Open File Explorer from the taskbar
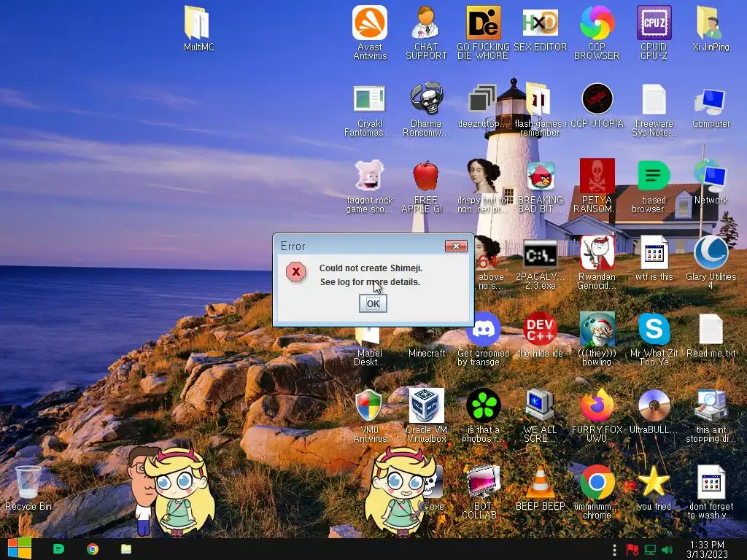Viewport: 747px width, 560px height. point(126,549)
